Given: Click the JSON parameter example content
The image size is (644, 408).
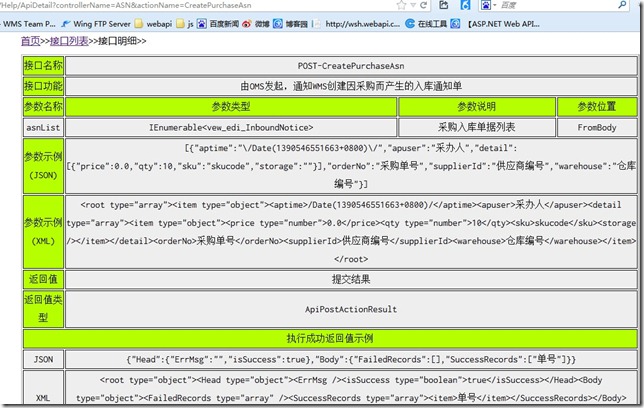Looking at the screenshot, I should [351, 166].
